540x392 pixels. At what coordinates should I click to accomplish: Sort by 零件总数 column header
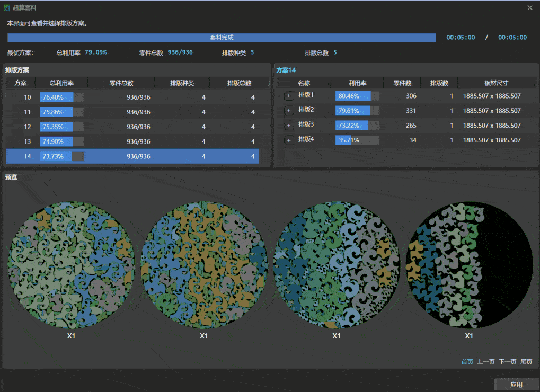(121, 83)
